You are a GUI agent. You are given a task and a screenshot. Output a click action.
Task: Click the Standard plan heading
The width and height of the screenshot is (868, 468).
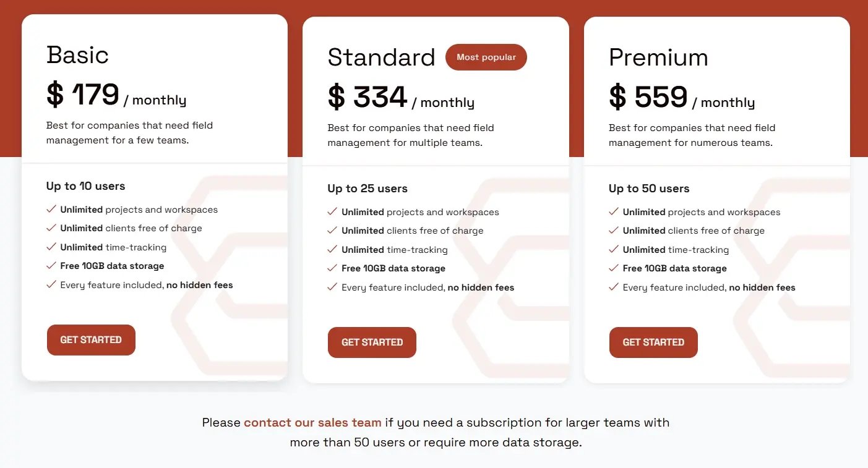coord(382,57)
